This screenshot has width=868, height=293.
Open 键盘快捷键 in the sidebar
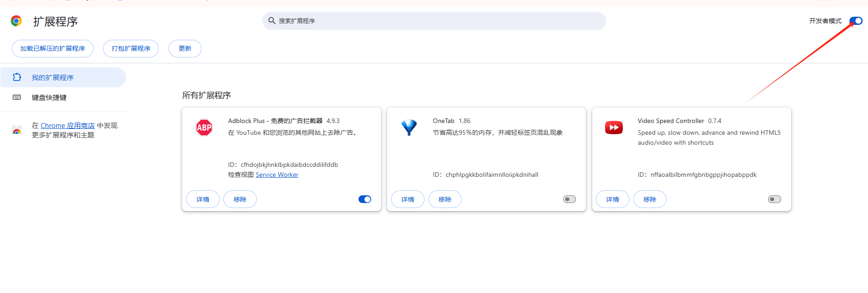coord(63,97)
